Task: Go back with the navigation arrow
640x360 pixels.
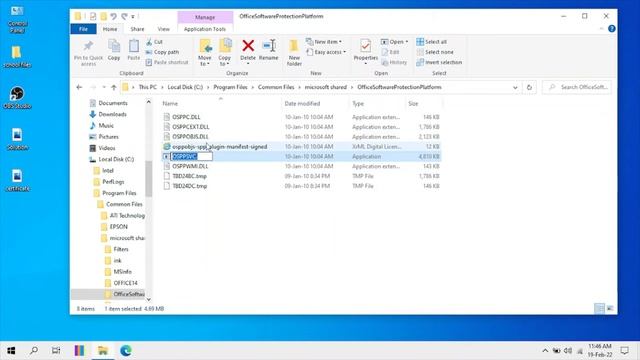Action: click(x=79, y=87)
